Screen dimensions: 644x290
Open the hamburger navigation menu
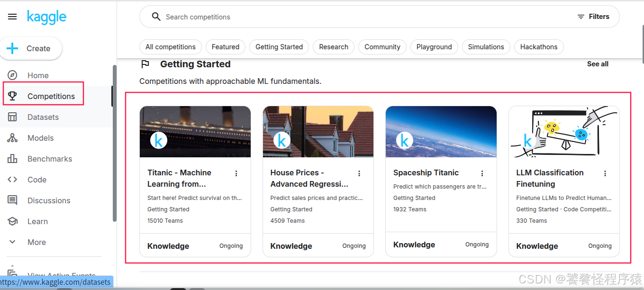point(12,17)
